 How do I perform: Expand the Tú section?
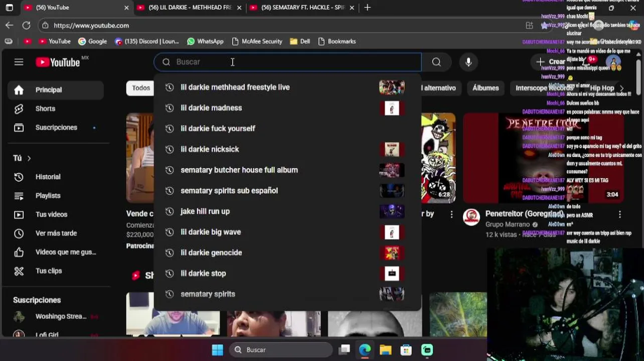coord(23,158)
